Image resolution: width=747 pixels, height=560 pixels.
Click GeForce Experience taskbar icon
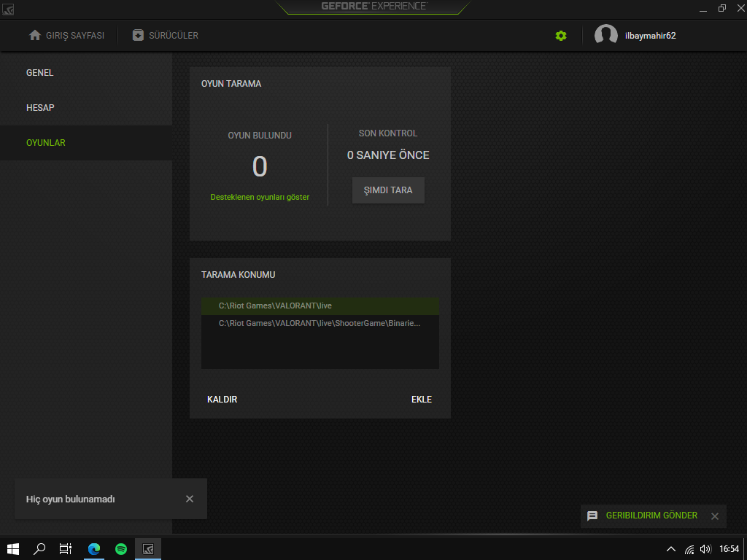pos(148,549)
